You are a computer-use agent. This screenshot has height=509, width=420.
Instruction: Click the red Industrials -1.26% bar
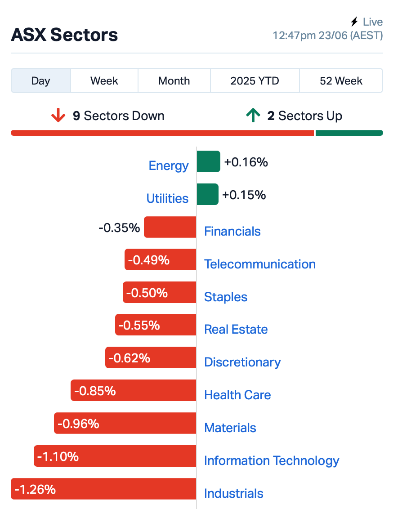[103, 489]
